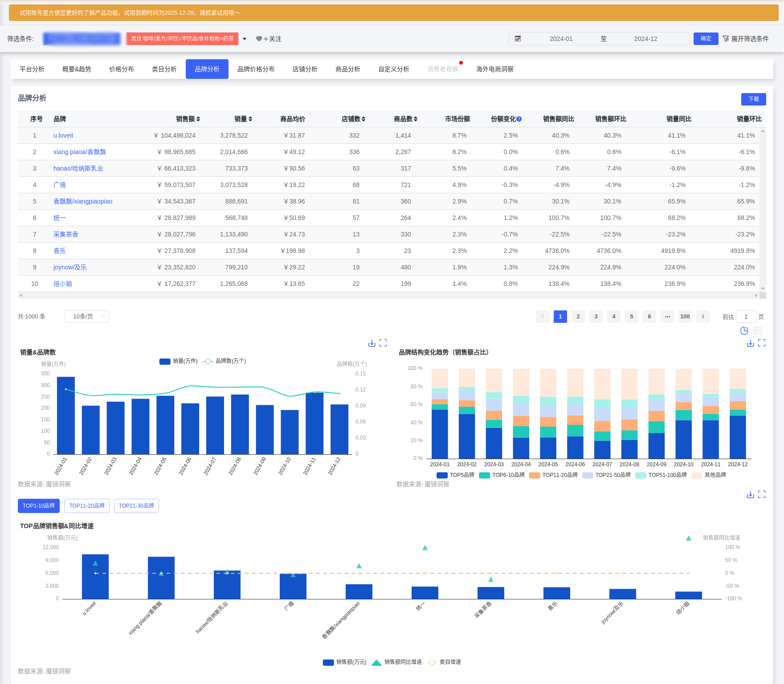Jump ahead with pagination ellipsis
The height and width of the screenshot is (684, 784).
667,317
